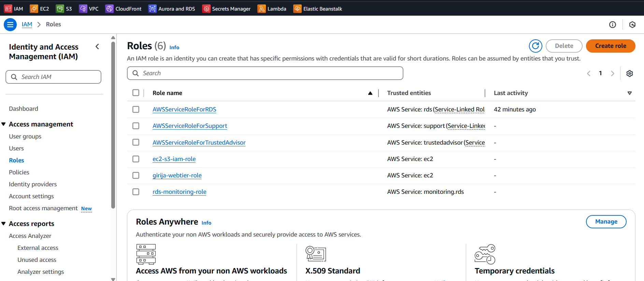Open Users in the side navigation
Viewport: 644px width, 281px height.
(16, 148)
